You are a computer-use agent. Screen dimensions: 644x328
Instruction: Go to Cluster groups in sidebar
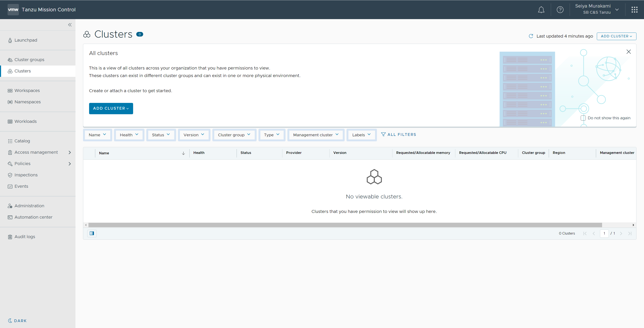[x=29, y=60]
